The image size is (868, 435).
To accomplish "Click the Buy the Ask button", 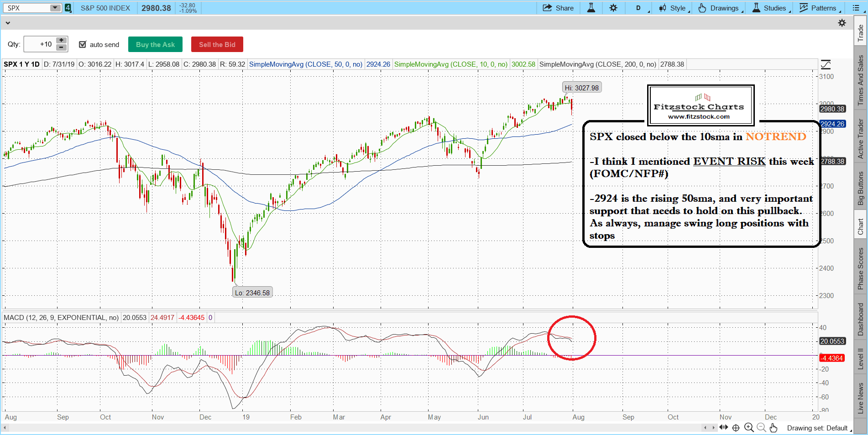I will coord(155,44).
